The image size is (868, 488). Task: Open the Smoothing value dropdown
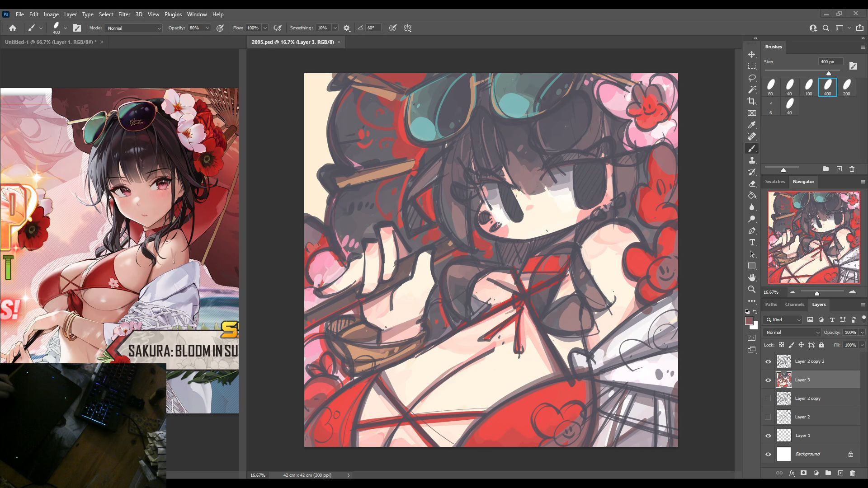coord(335,28)
